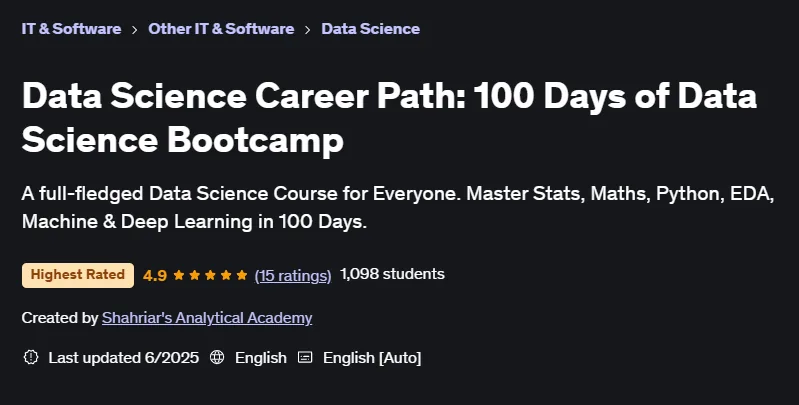Click the second rating star
Screen dimensions: 799x405
click(x=194, y=276)
